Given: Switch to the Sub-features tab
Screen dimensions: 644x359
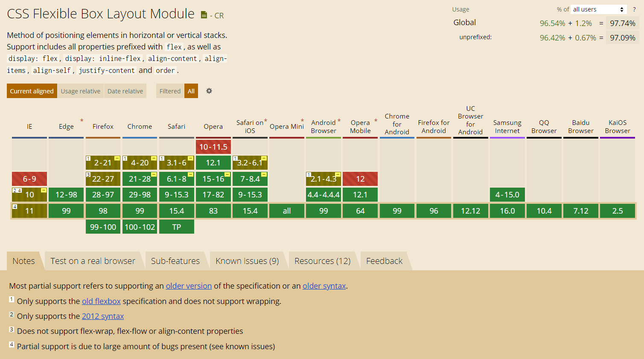Looking at the screenshot, I should point(175,261).
